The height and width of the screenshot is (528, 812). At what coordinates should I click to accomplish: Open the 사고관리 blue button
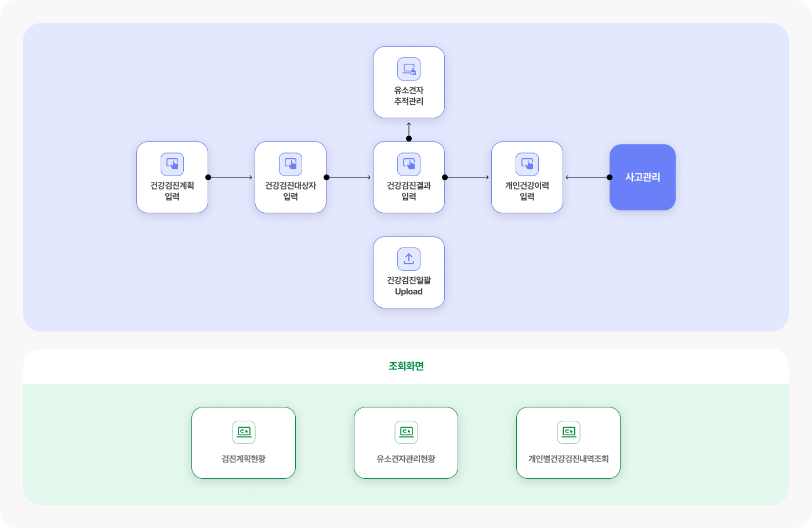[643, 177]
